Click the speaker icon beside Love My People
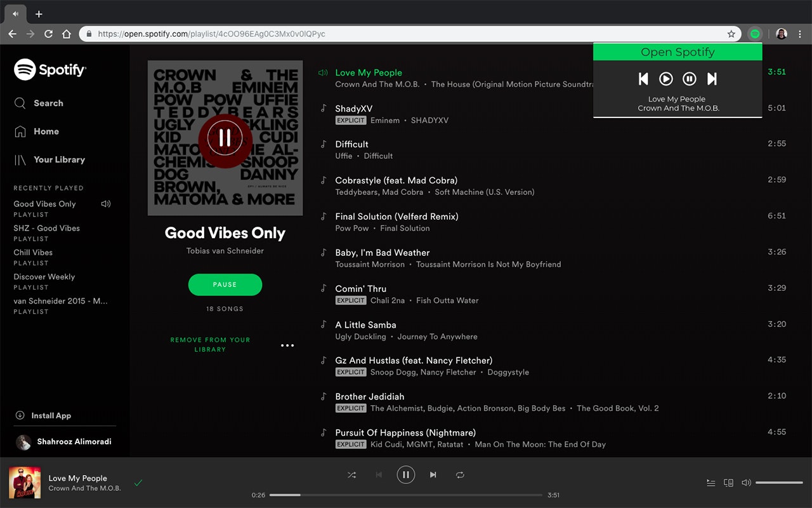The width and height of the screenshot is (812, 508). tap(323, 72)
